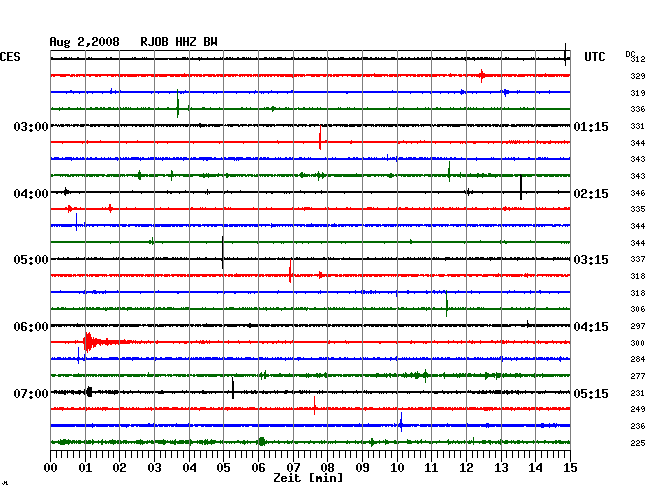Click the UTC column header
650x494 pixels.
click(x=594, y=57)
